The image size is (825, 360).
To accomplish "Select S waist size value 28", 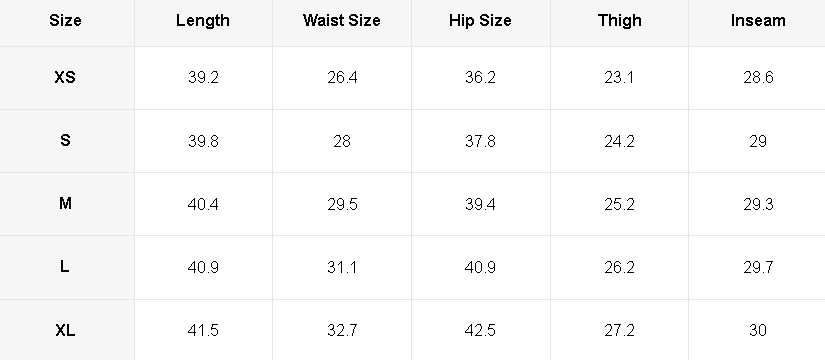I will (x=341, y=141).
